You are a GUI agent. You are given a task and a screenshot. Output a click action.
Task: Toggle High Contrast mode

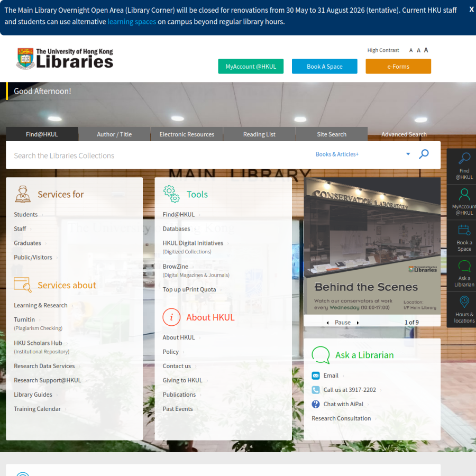coord(383,50)
